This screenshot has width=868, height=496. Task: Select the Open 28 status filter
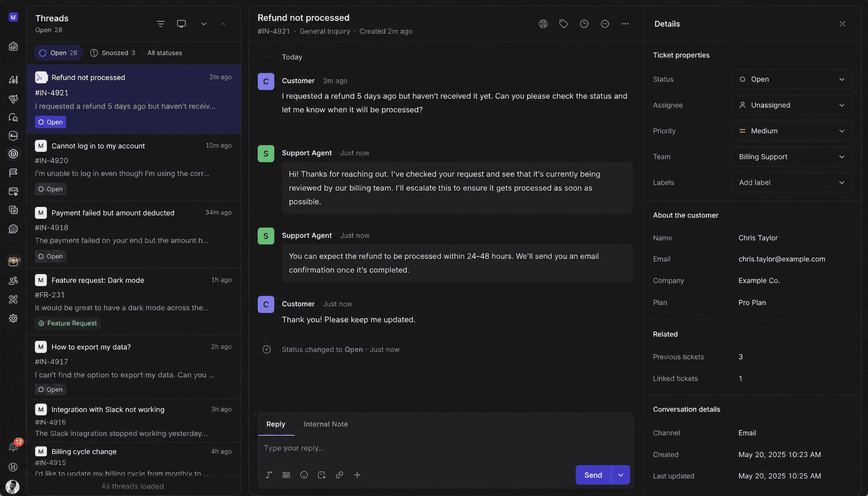(x=58, y=53)
